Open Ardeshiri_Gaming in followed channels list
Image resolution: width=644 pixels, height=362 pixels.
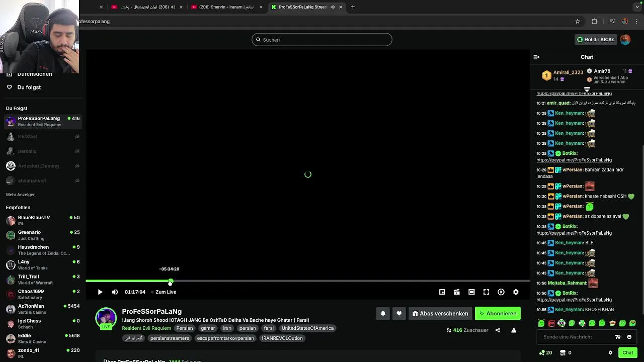(x=43, y=166)
